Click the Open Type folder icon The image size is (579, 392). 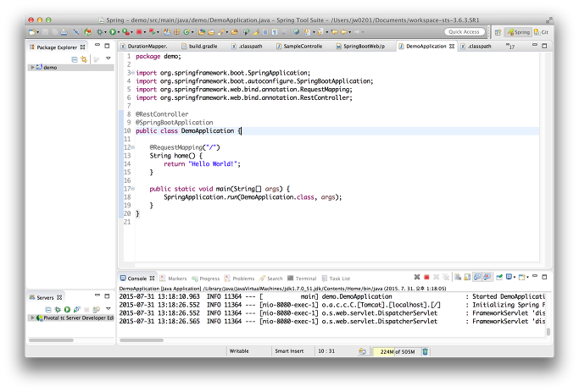pos(201,32)
